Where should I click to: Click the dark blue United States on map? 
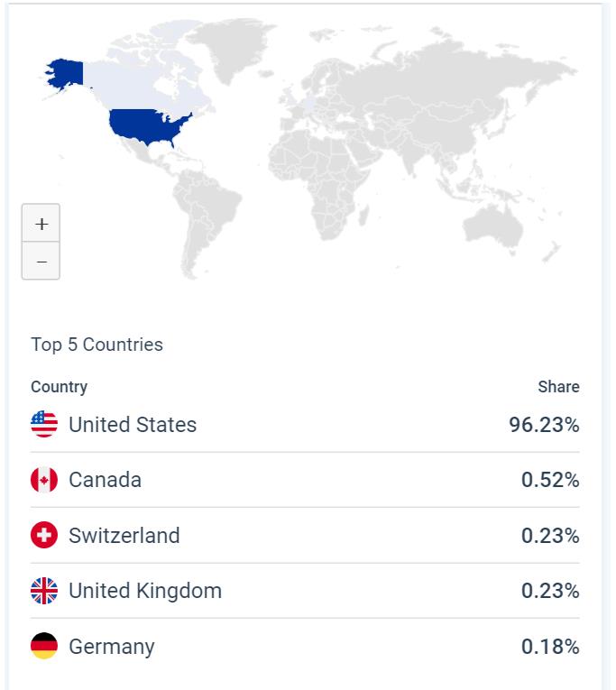coord(149,127)
